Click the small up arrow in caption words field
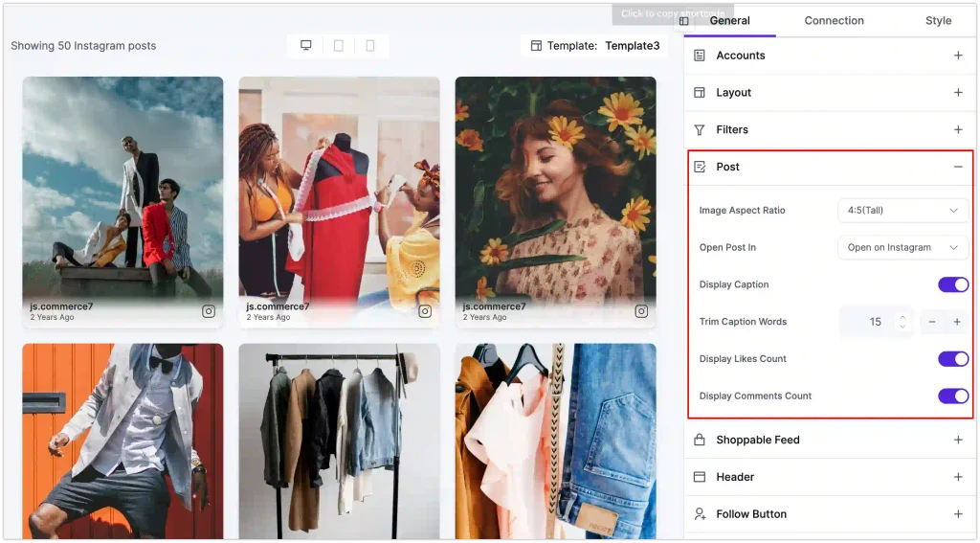 pos(902,318)
